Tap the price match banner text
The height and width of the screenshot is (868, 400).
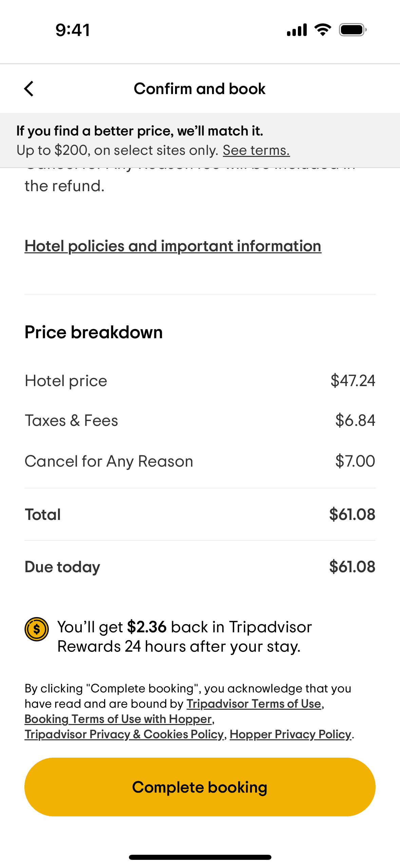coord(140,131)
